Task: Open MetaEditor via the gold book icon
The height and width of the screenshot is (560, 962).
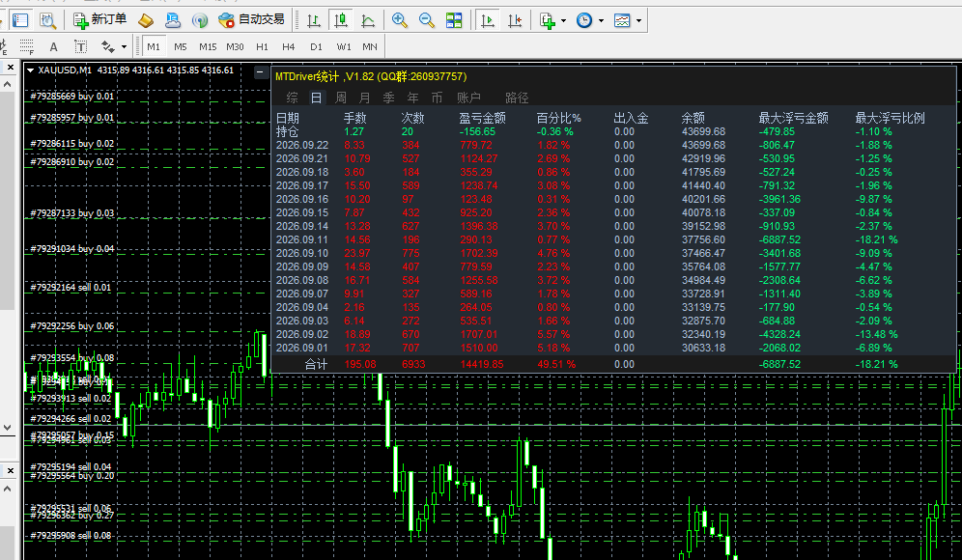Action: pyautogui.click(x=146, y=20)
